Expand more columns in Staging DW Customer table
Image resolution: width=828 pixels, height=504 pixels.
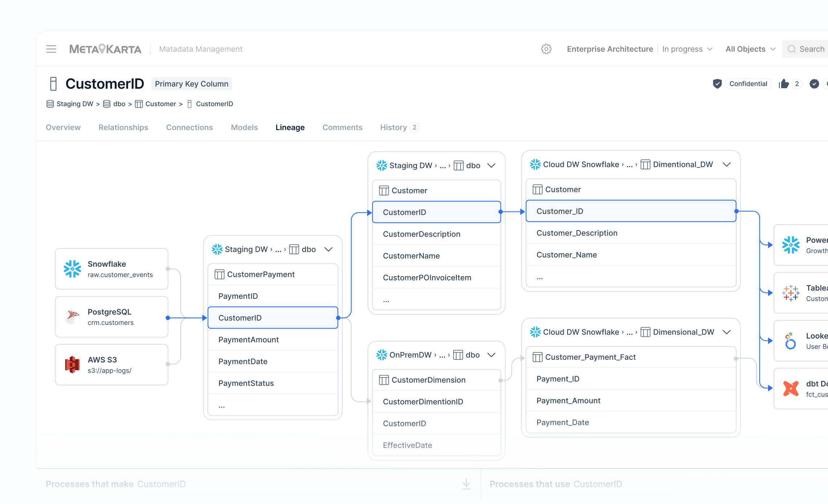[x=437, y=299]
